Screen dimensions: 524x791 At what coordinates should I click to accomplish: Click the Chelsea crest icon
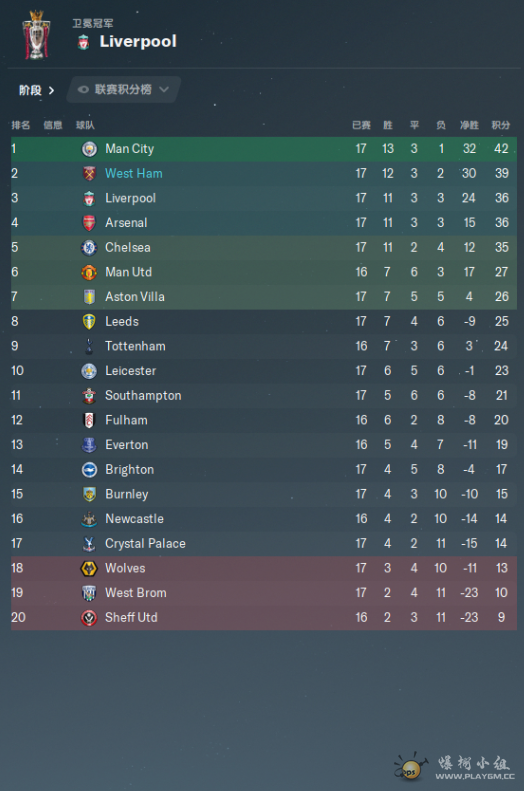tap(89, 248)
